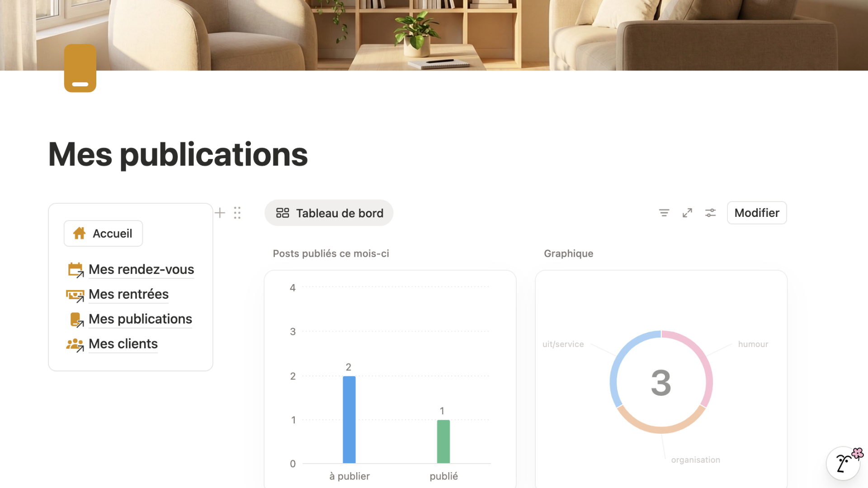
Task: Click the blue 'à publier' bar
Action: (349, 419)
